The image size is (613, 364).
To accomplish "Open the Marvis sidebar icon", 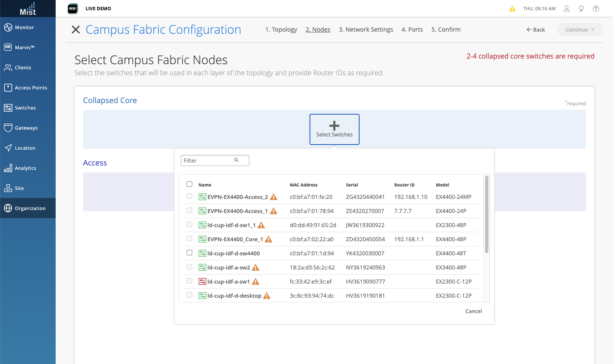I will pos(8,47).
